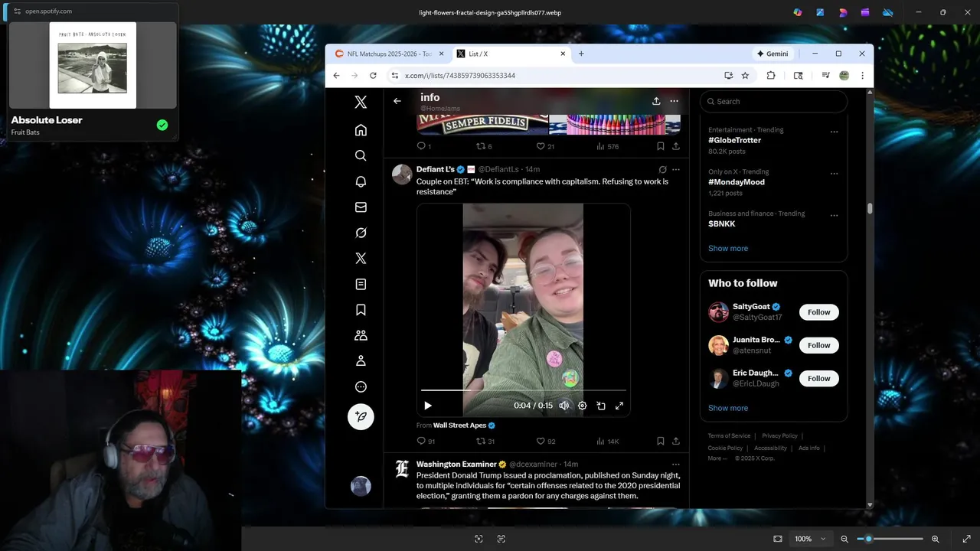Open #MondayMood trending topic
Image resolution: width=980 pixels, height=551 pixels.
(x=737, y=182)
